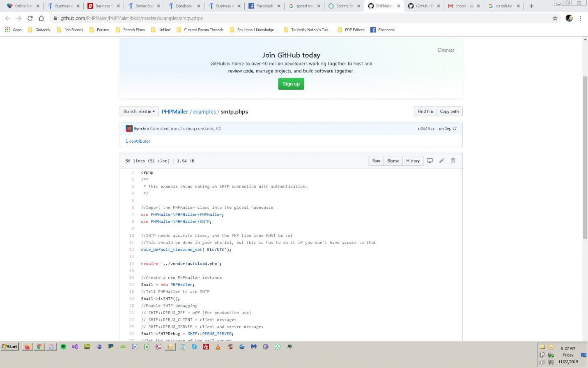Launch Malwarebytes from the taskbar
Image resolution: width=588 pixels, height=368 pixels.
pyautogui.click(x=253, y=347)
